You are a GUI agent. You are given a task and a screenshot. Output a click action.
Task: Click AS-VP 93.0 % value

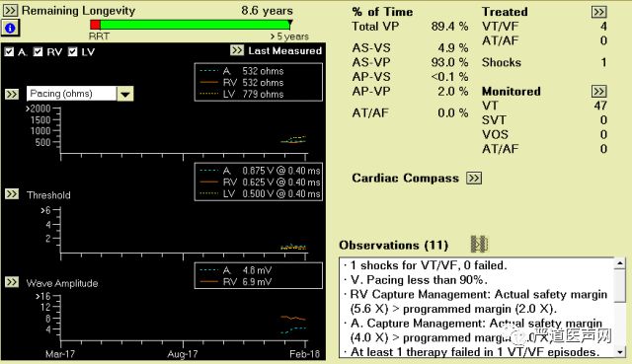[449, 62]
